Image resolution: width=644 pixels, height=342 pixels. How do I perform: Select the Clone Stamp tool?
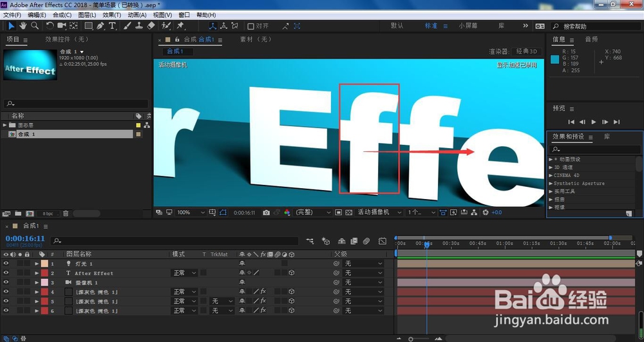[139, 26]
